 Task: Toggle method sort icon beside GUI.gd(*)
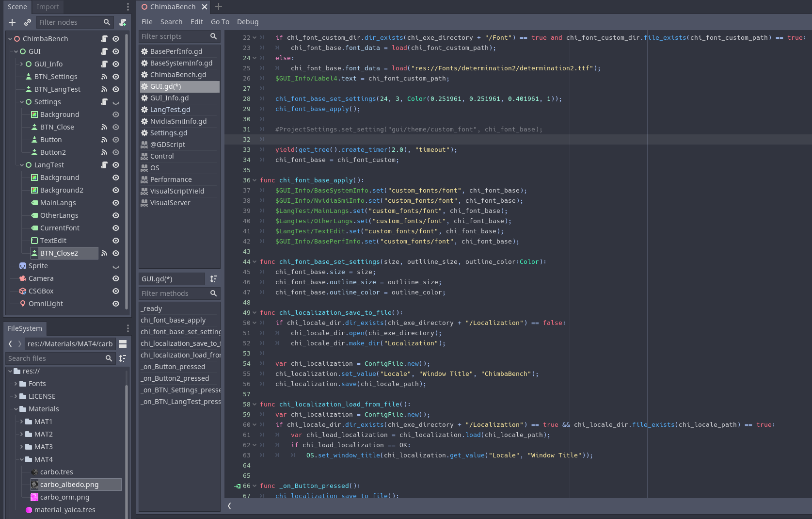tap(213, 279)
